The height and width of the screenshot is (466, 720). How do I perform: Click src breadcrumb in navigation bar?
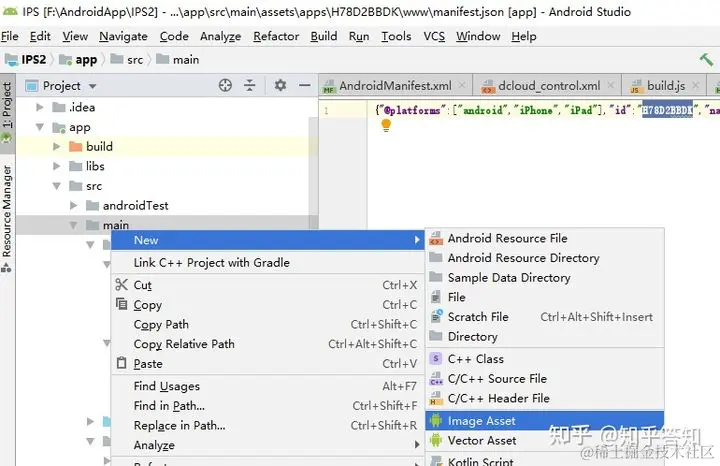[127, 60]
